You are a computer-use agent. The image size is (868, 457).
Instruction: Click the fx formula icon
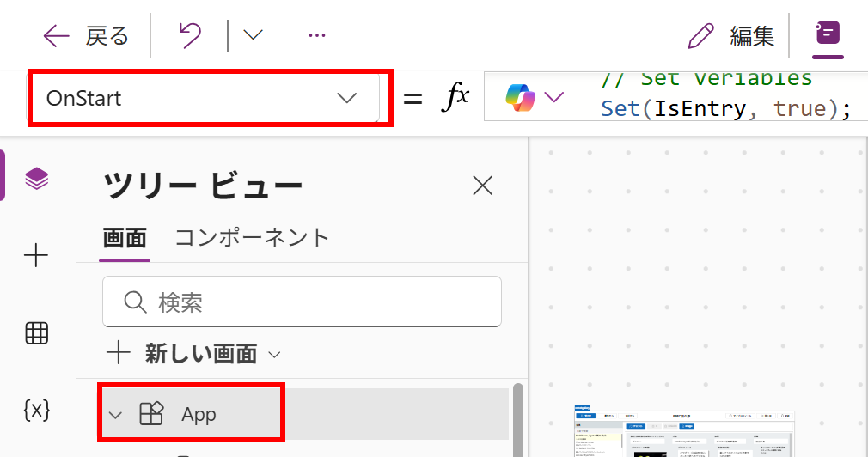tap(455, 98)
